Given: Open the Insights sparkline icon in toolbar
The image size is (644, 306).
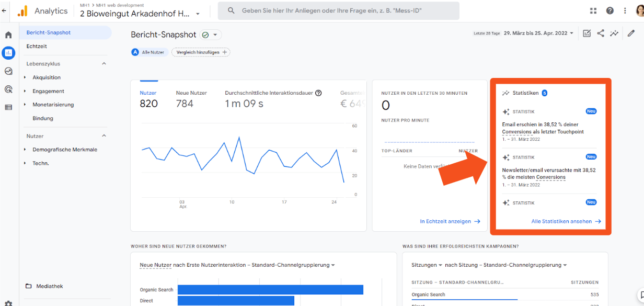Looking at the screenshot, I should (614, 33).
